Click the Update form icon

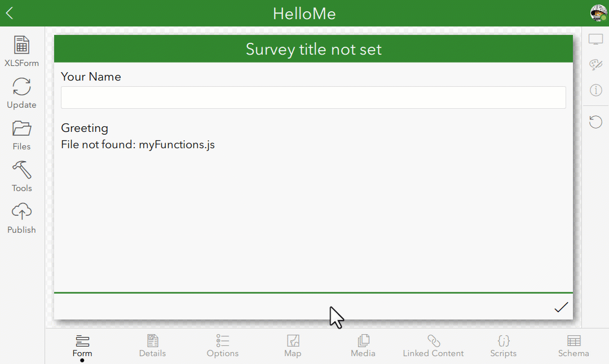click(x=21, y=93)
